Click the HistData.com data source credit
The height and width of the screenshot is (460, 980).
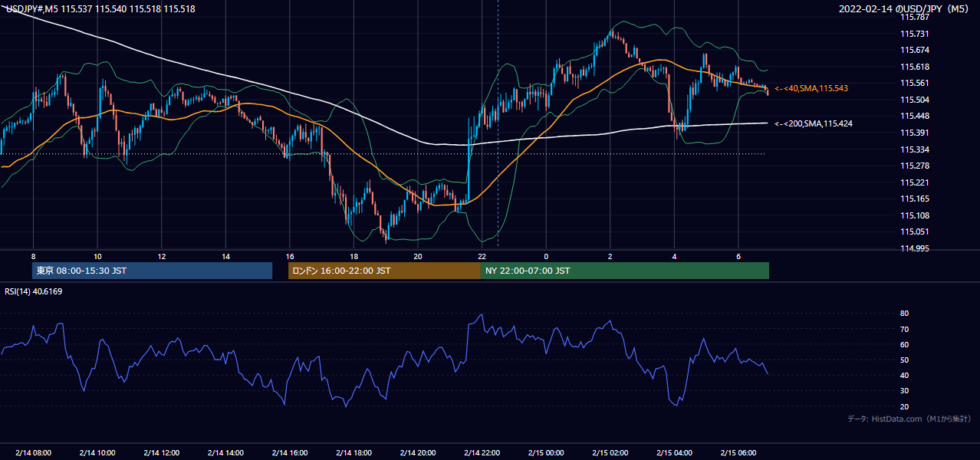909,419
